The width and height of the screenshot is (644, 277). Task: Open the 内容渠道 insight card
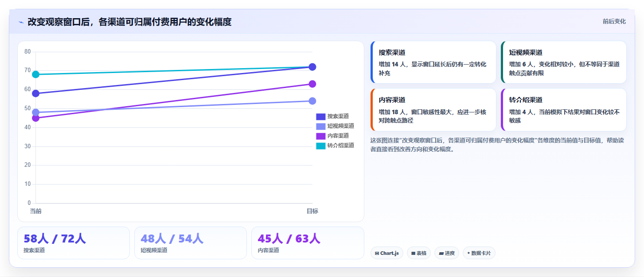433,110
